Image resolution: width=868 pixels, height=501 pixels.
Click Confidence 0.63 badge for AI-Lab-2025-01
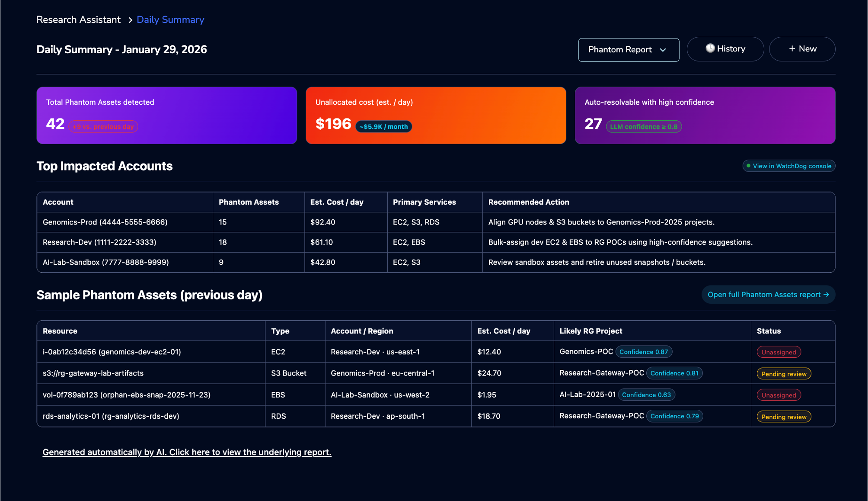click(x=646, y=395)
